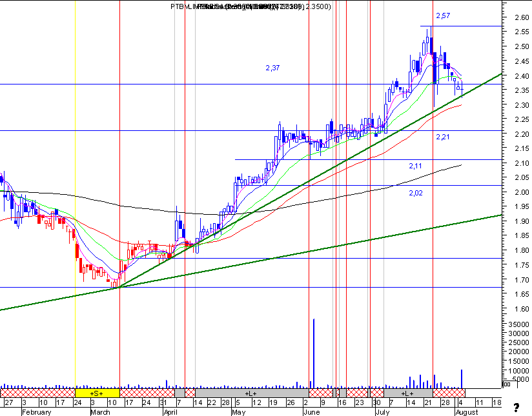Click the August month label
Viewport: 532px width, 416px height.
467,412
